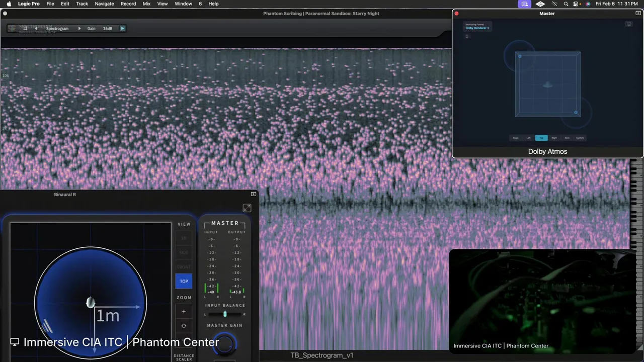Select the Custom view in Dolby Atmos
This screenshot has height=362, width=644.
pyautogui.click(x=580, y=138)
